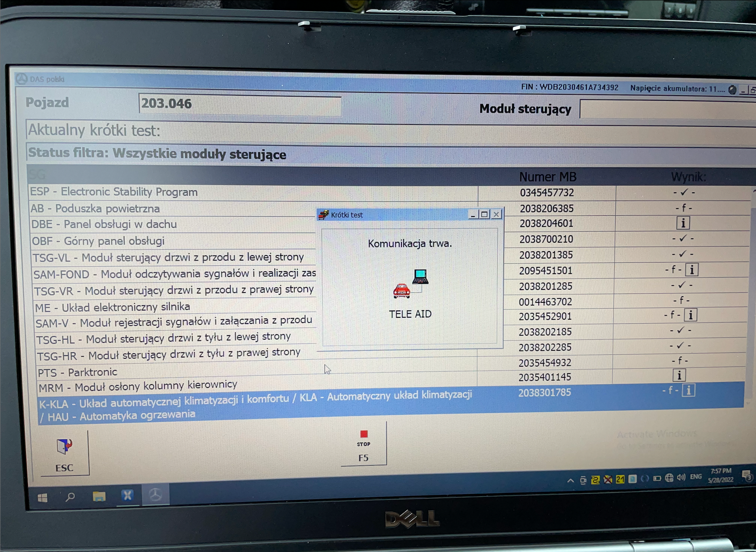
Task: Click the Pojazd 203.046 field
Action: click(240, 104)
